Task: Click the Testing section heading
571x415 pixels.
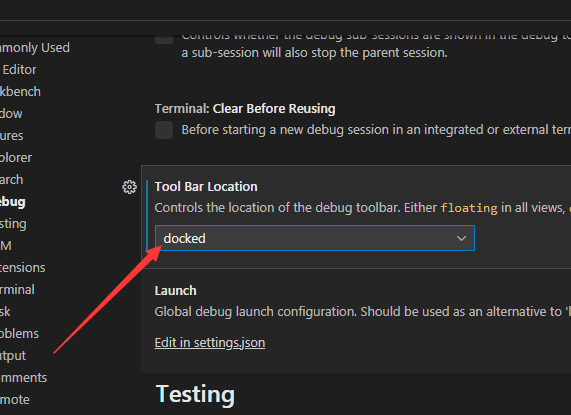Action: pyautogui.click(x=196, y=395)
